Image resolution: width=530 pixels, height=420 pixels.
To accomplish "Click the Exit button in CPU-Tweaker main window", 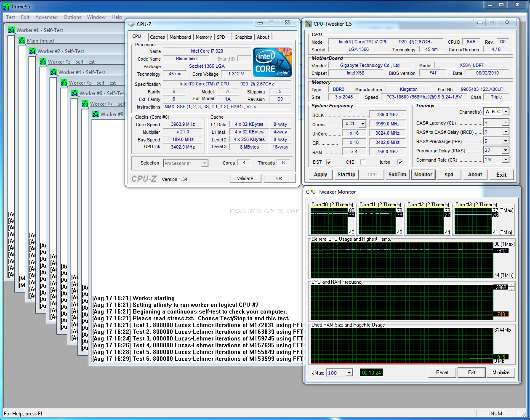I will 501,175.
